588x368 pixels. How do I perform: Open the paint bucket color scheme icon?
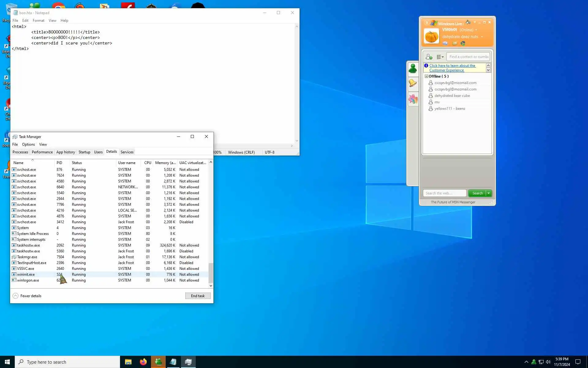click(468, 22)
